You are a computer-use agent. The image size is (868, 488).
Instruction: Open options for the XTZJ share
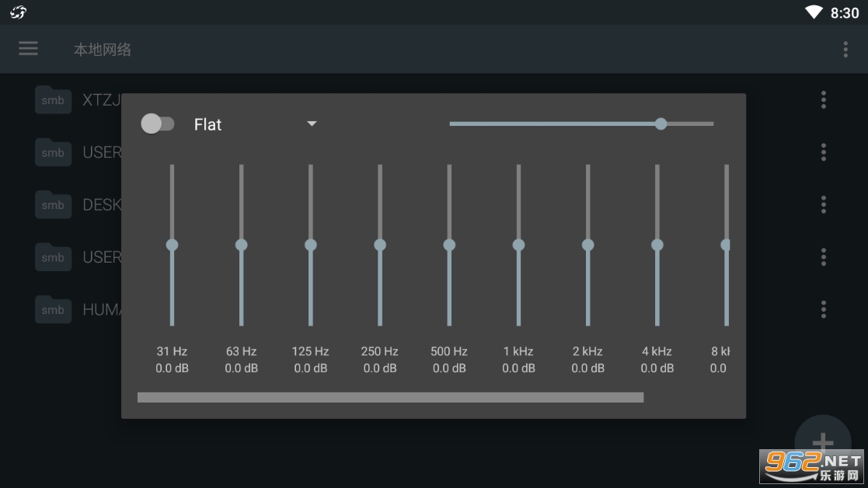[823, 99]
